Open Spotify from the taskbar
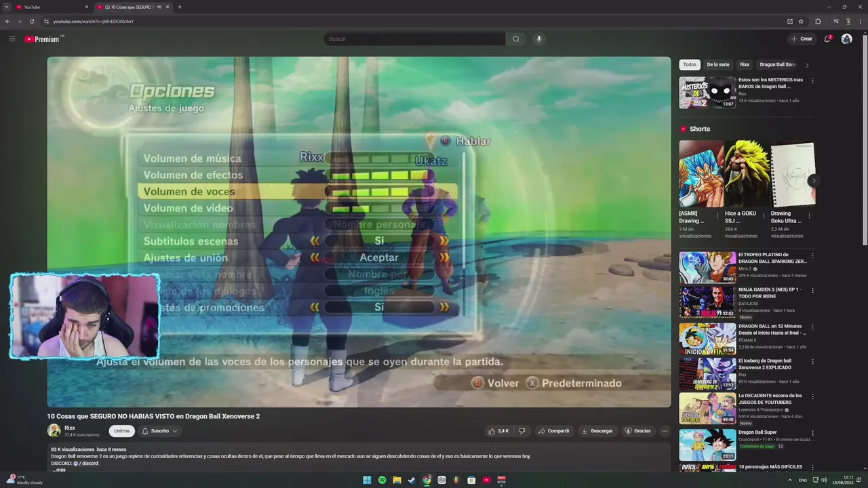 click(382, 480)
